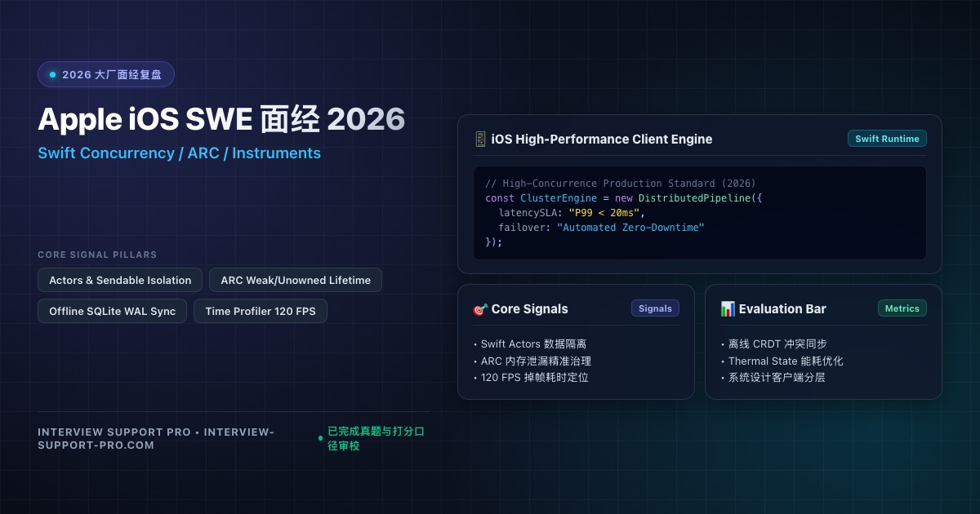This screenshot has height=514, width=980.
Task: Click the Apple iOS SWE 面经 2026 headline
Action: 221,120
